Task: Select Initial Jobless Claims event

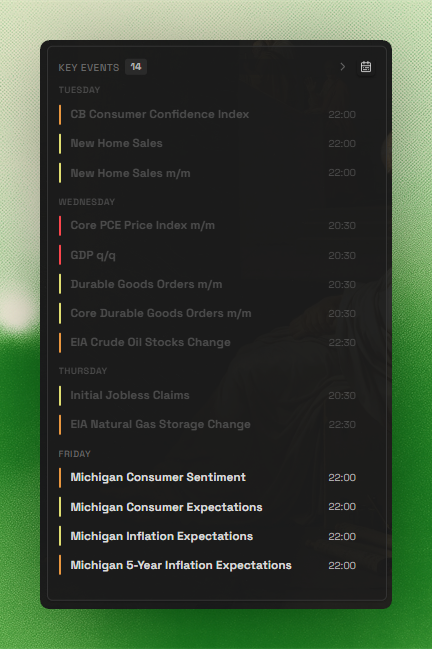Action: [208, 395]
